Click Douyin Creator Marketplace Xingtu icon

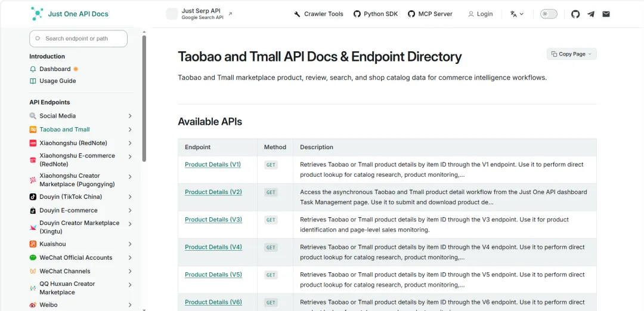click(x=33, y=227)
